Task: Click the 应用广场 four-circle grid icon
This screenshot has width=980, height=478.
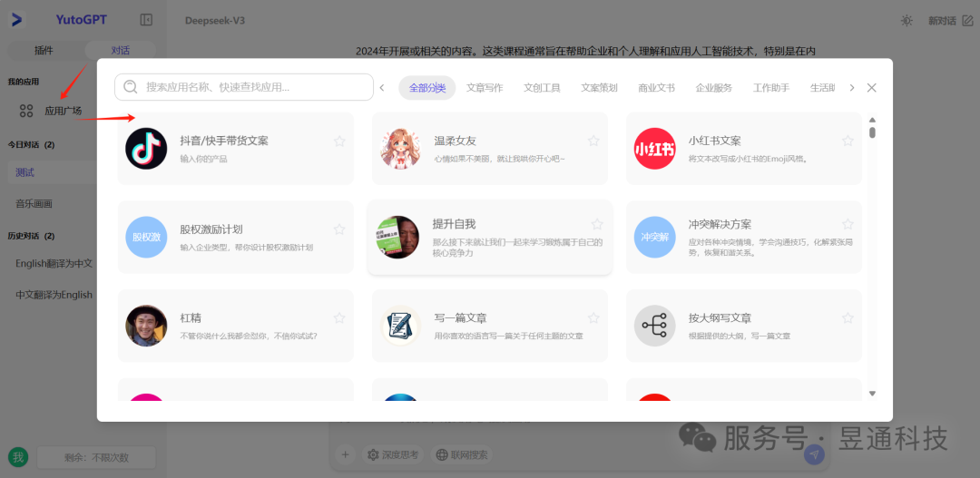Action: tap(26, 112)
